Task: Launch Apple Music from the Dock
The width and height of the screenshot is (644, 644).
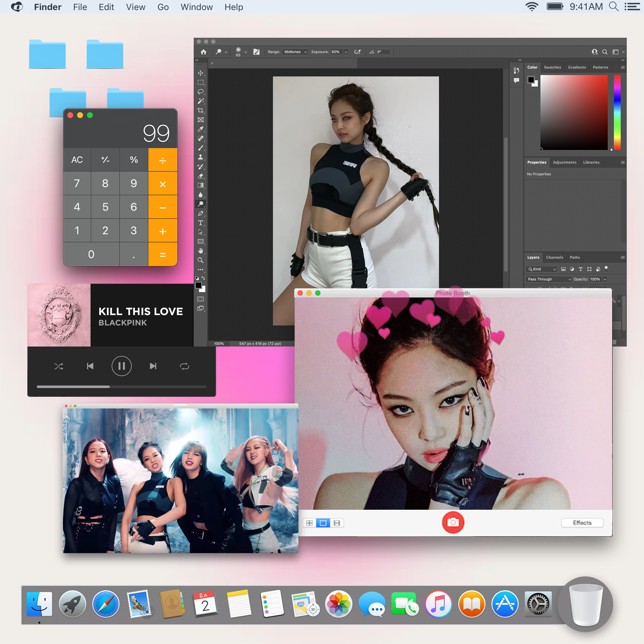Action: tap(438, 604)
